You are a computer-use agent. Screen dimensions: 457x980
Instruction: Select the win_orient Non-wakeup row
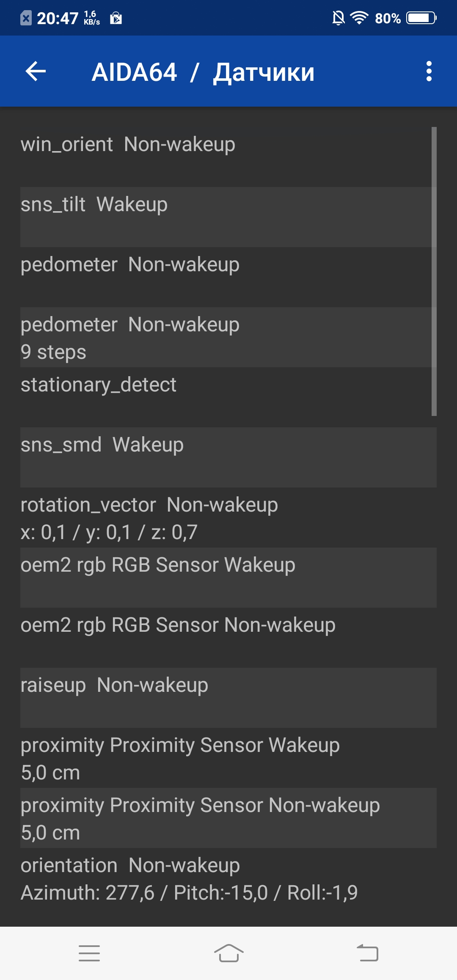point(228,157)
